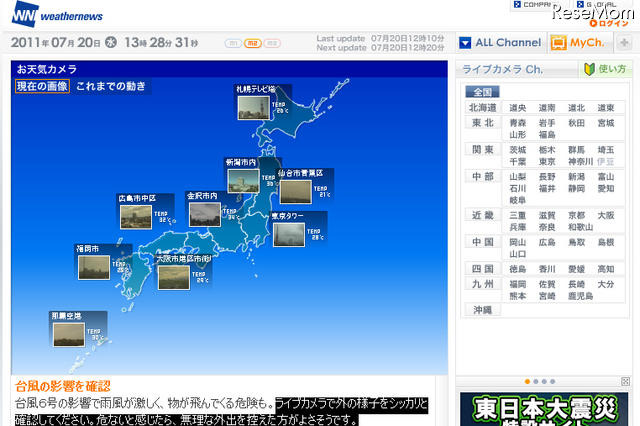Open the 仙台市青葉区 camera thumbnail
This screenshot has height=426, width=640.
click(x=296, y=191)
